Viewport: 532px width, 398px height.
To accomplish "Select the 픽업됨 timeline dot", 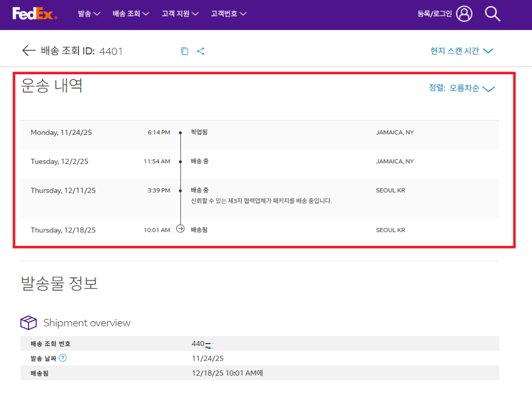I will tap(180, 133).
